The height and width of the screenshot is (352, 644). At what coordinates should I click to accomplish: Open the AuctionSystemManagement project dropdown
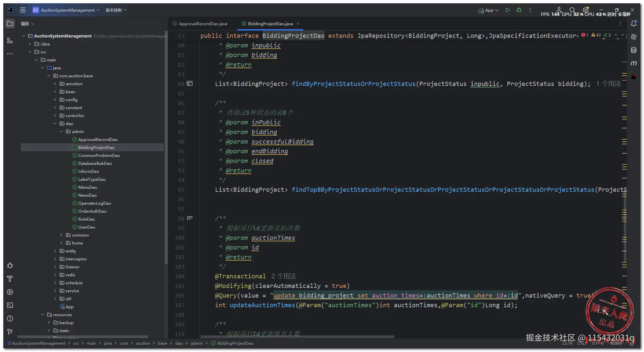(x=66, y=10)
